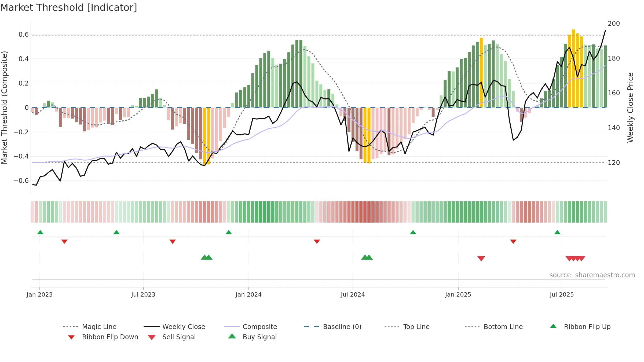The height and width of the screenshot is (362, 644).
Task: Click the 200 right axis tick label
Action: 614,24
